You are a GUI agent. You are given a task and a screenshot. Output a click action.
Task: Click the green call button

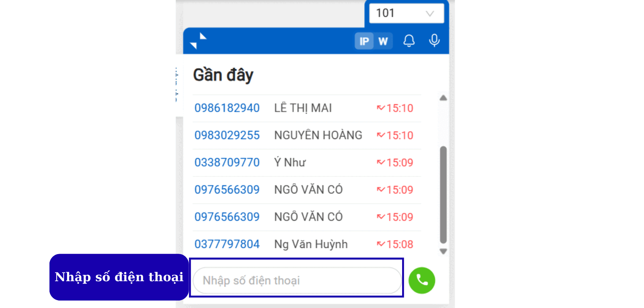tap(421, 280)
